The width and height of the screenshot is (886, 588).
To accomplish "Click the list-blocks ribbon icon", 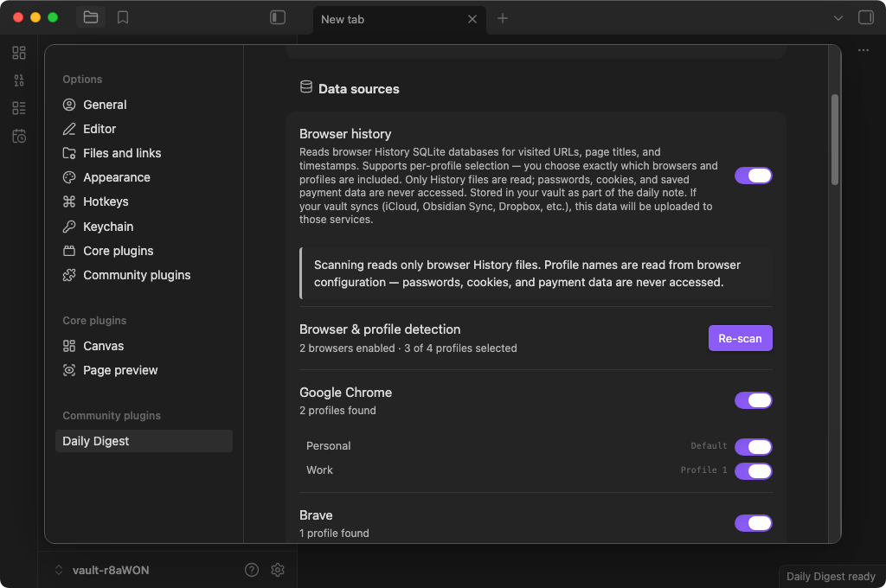I will coord(19,108).
